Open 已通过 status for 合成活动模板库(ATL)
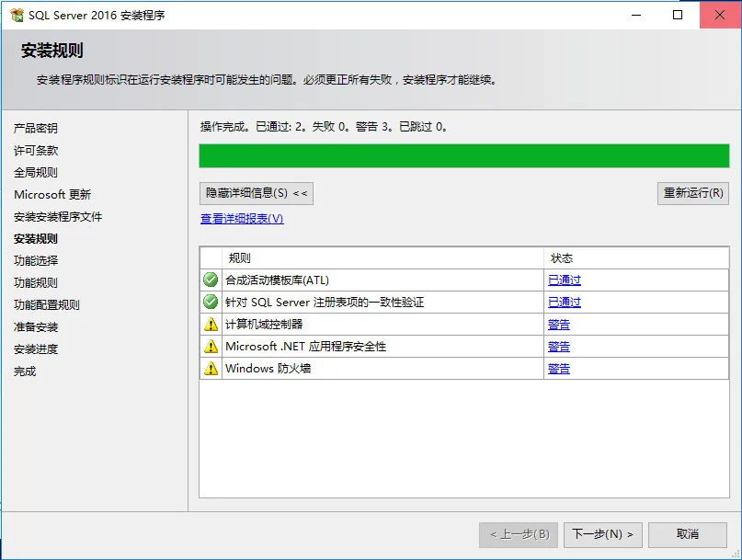 click(564, 280)
